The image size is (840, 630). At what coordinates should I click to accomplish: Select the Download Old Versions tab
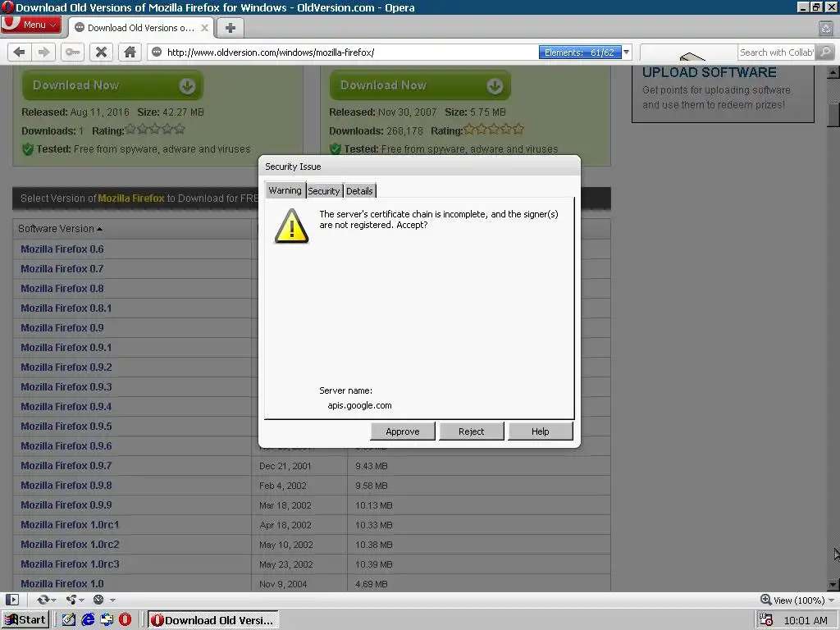(141, 28)
